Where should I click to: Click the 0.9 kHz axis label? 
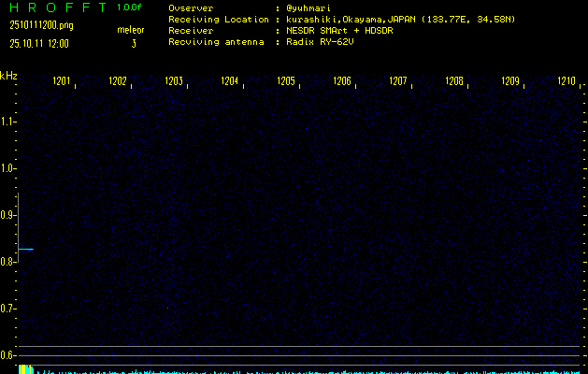pos(7,215)
